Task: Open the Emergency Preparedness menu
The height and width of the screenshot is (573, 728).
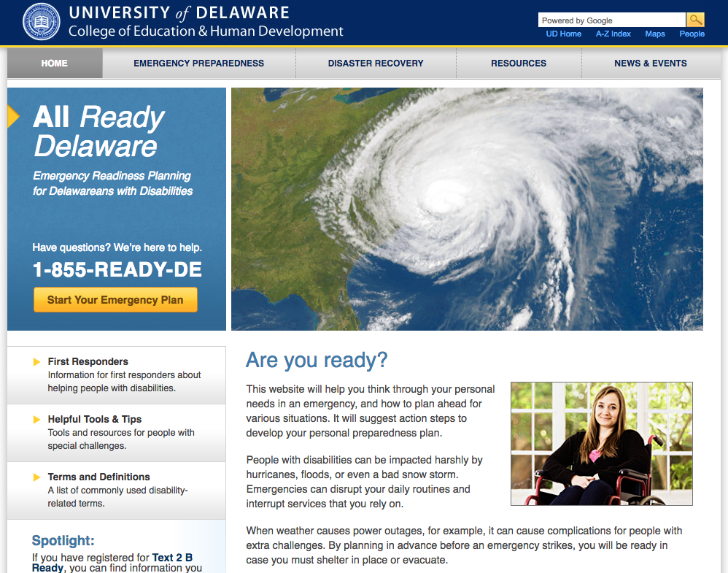Action: pyautogui.click(x=198, y=64)
